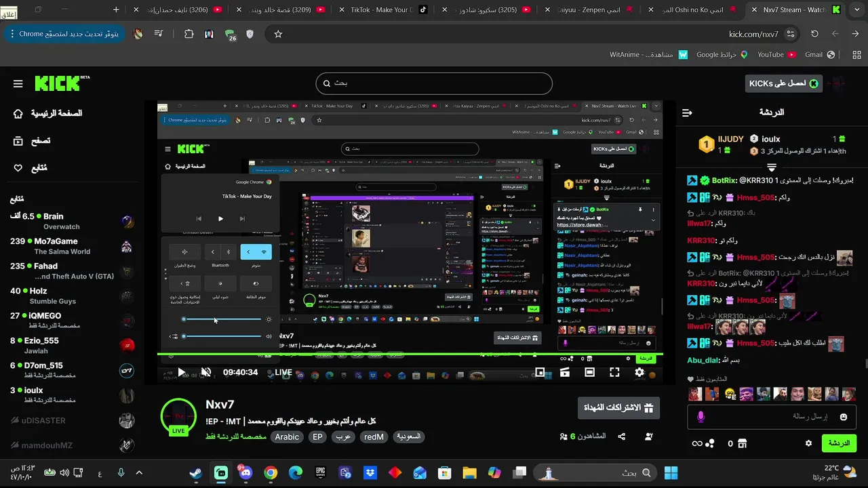Image resolution: width=868 pixels, height=488 pixels.
Task: Reload the kick.com page
Action: pyautogui.click(x=814, y=34)
